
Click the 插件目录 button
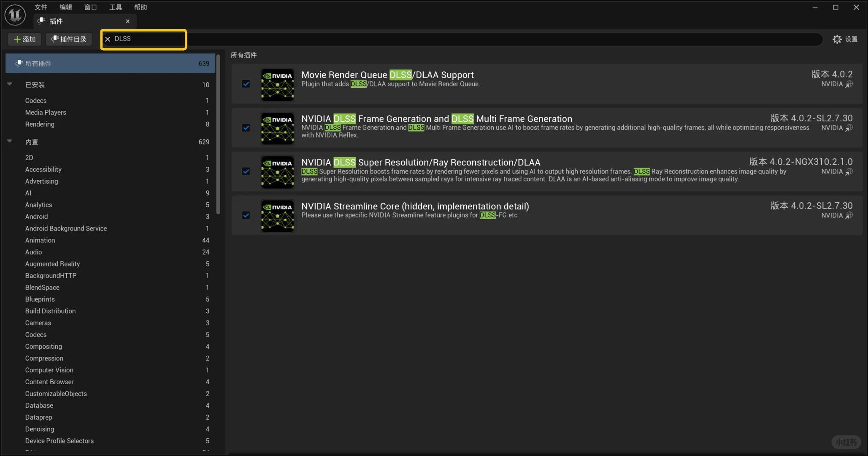69,39
